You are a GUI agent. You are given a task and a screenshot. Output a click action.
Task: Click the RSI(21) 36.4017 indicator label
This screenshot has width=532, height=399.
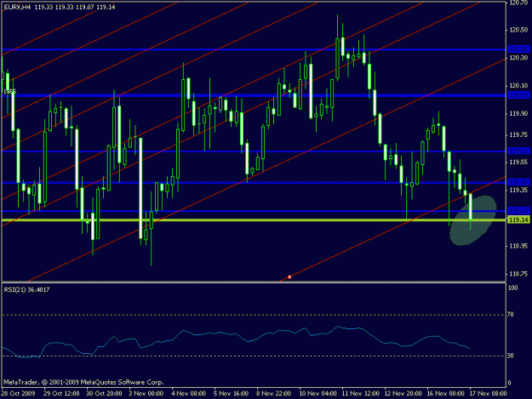point(26,290)
